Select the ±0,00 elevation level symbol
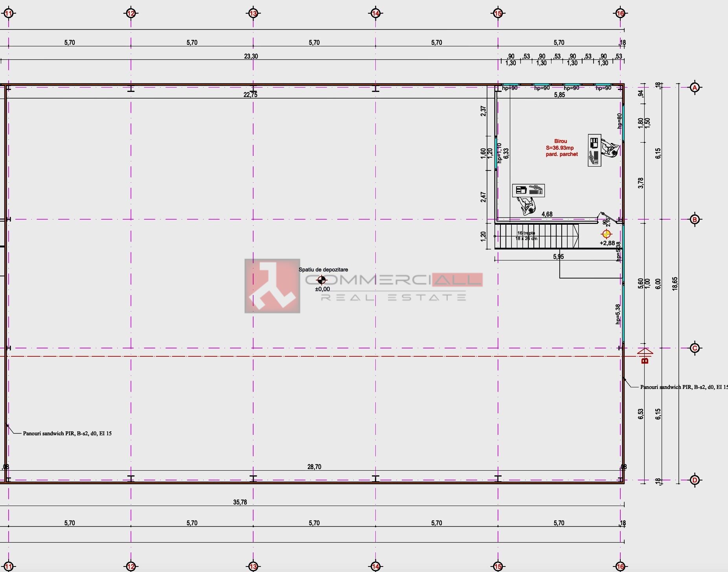 coord(322,280)
